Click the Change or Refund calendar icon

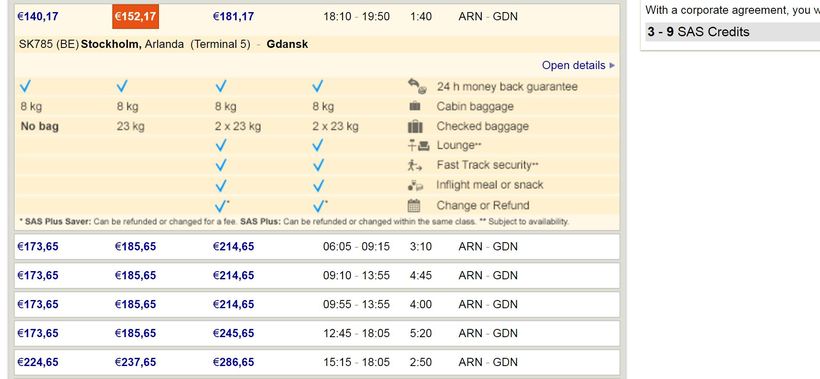[x=414, y=205]
